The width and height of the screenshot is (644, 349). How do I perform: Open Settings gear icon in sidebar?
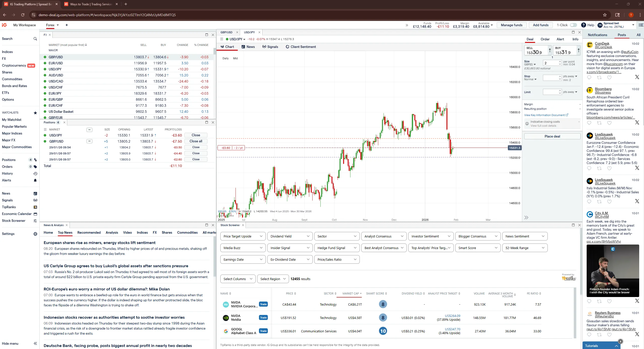35,234
